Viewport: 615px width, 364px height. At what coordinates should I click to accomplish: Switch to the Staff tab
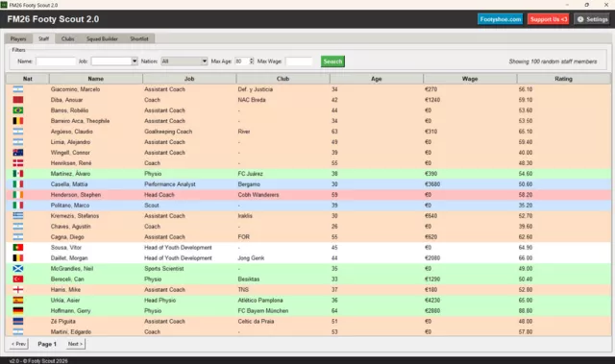tap(43, 38)
